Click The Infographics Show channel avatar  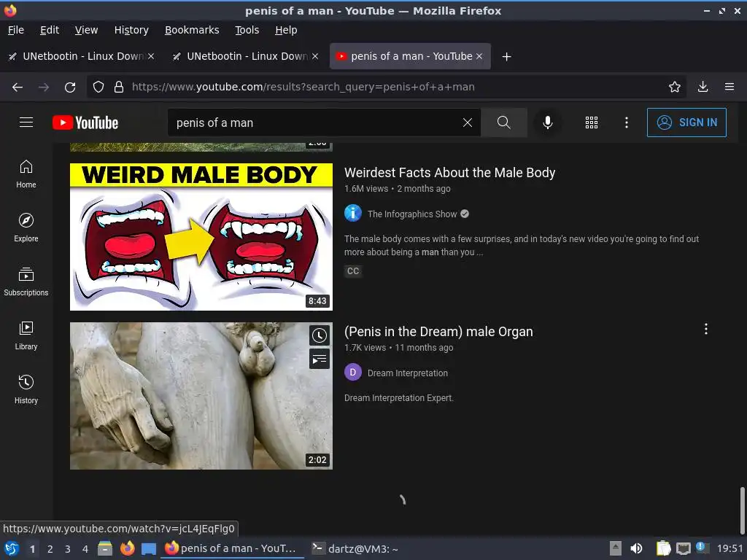click(x=353, y=213)
